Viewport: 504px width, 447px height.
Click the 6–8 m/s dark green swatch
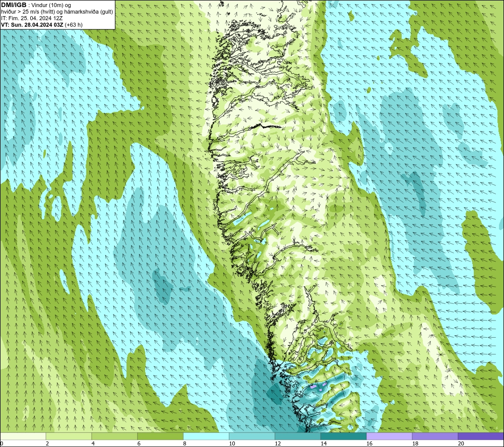pyautogui.click(x=160, y=436)
